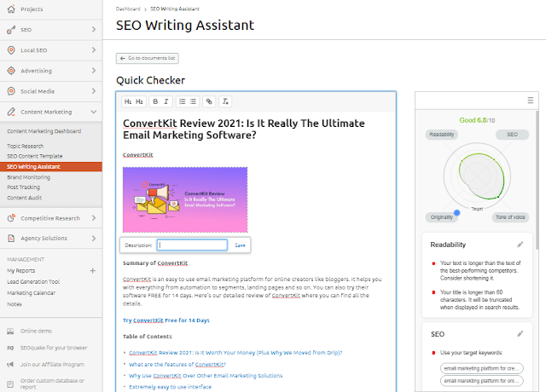Click the article title heading text
The height and width of the screenshot is (392, 546).
244,129
